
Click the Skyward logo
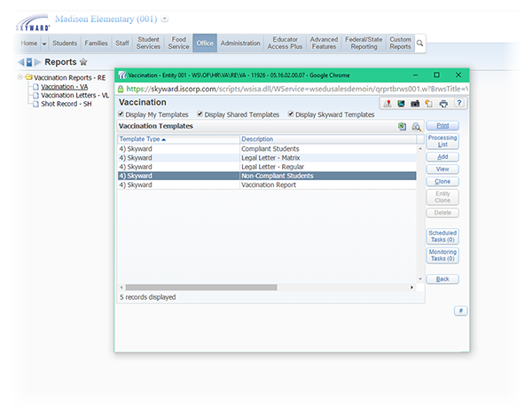[x=33, y=22]
